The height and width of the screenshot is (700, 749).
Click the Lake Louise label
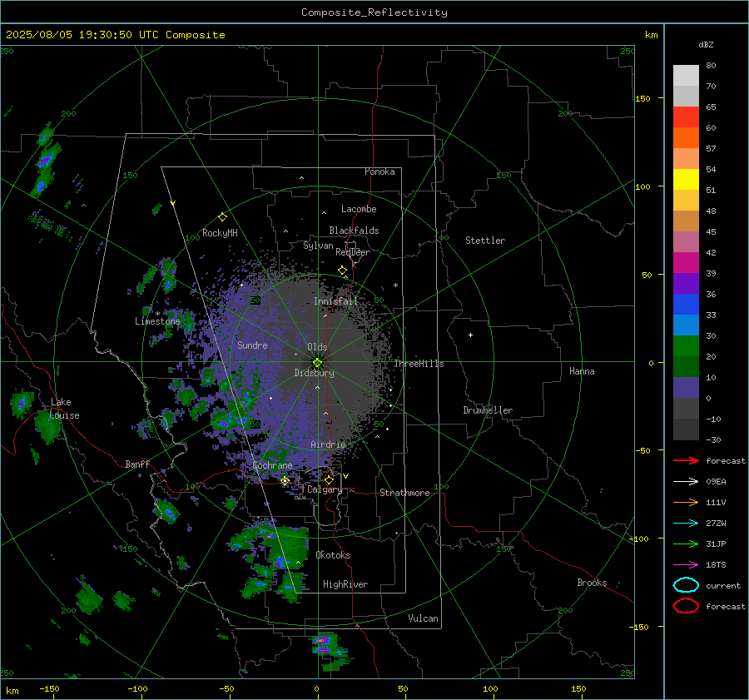[x=64, y=409]
